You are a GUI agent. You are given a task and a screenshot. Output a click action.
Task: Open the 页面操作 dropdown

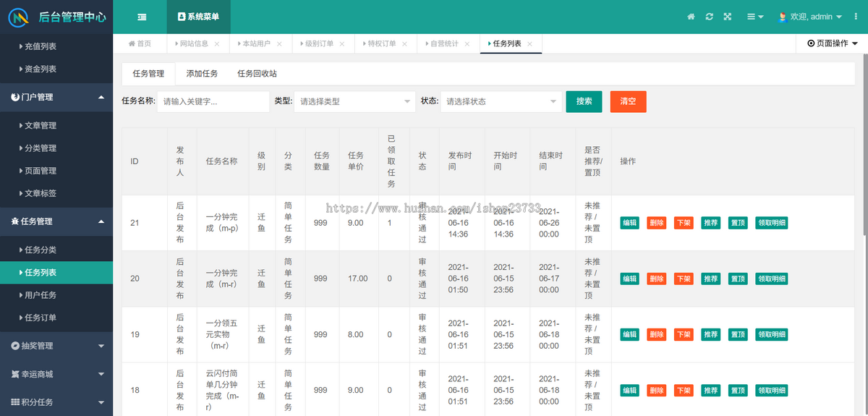tap(832, 43)
